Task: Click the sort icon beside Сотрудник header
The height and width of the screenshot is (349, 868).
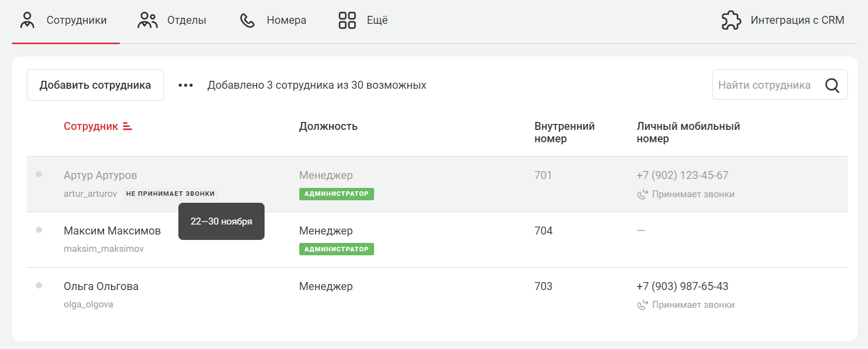Action: click(127, 126)
